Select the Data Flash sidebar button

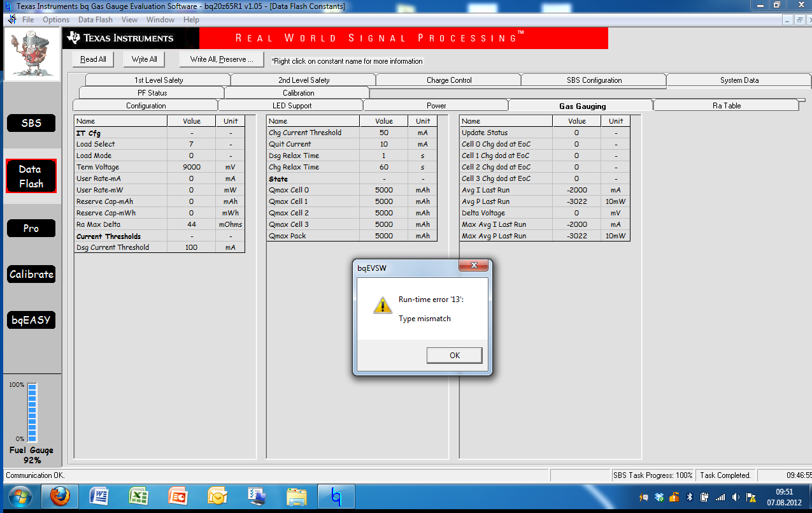pyautogui.click(x=31, y=177)
